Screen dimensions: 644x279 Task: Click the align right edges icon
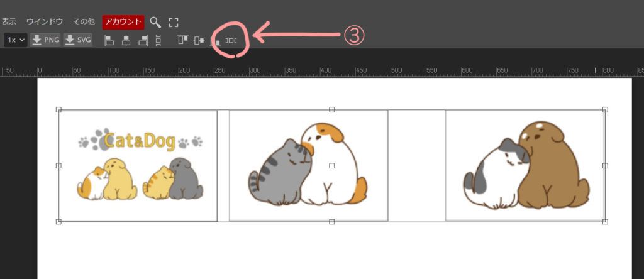143,41
